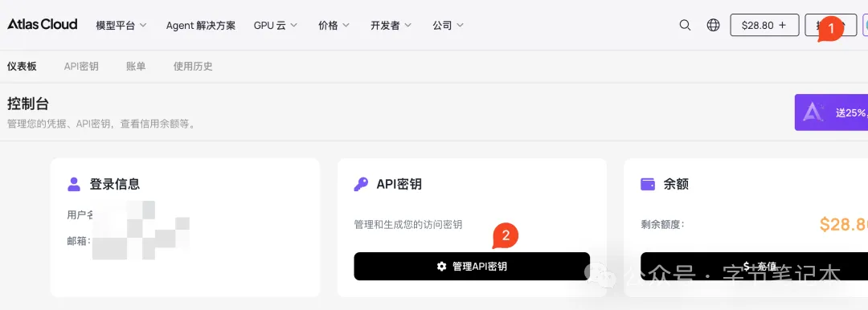Click the globe language icon

pyautogui.click(x=714, y=25)
